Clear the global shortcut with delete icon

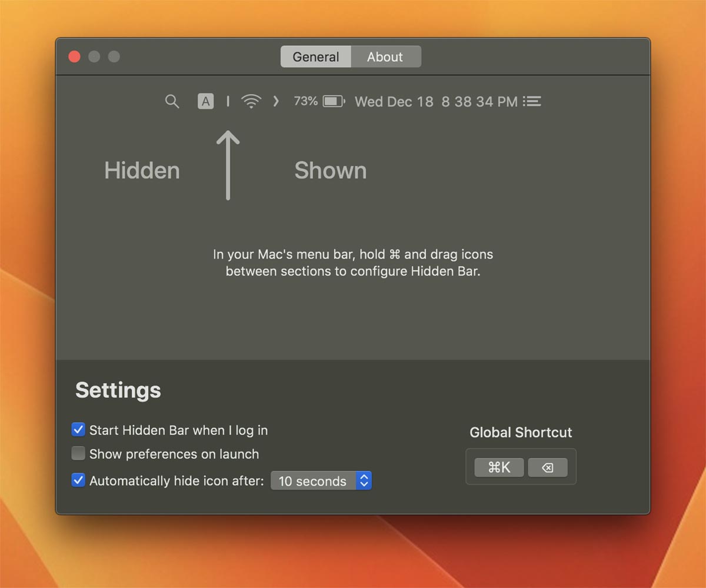click(548, 467)
